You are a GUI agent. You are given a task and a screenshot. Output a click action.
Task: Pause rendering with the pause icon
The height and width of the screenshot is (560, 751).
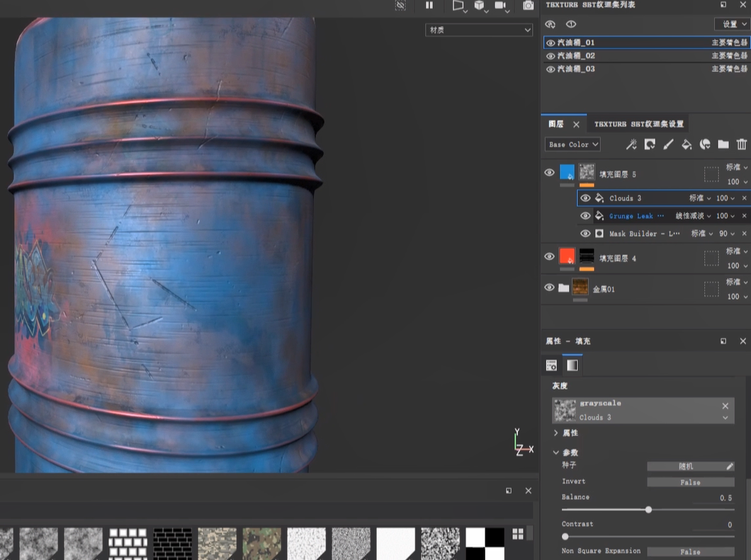tap(429, 6)
